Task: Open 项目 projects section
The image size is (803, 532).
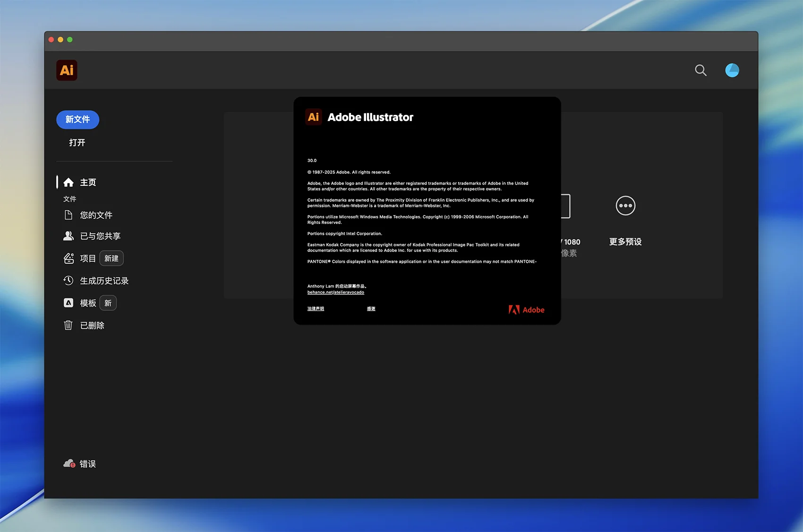Action: click(87, 258)
